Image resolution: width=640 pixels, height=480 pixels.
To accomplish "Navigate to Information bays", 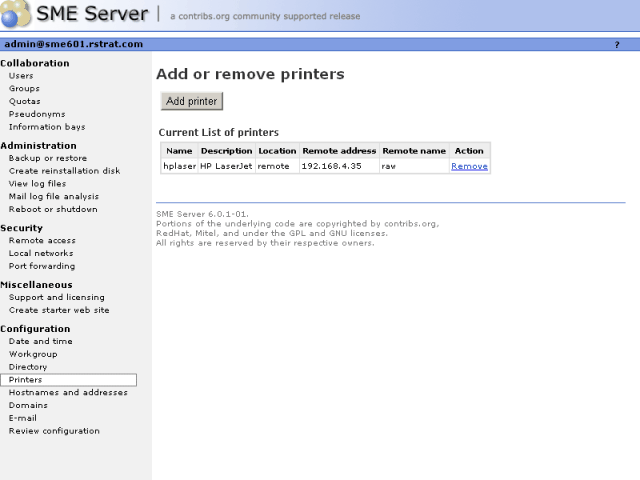I will (x=47, y=127).
